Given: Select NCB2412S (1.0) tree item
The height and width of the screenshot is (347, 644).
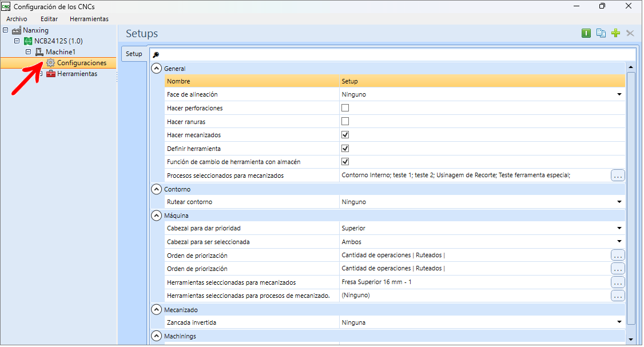Looking at the screenshot, I should click(x=58, y=41).
